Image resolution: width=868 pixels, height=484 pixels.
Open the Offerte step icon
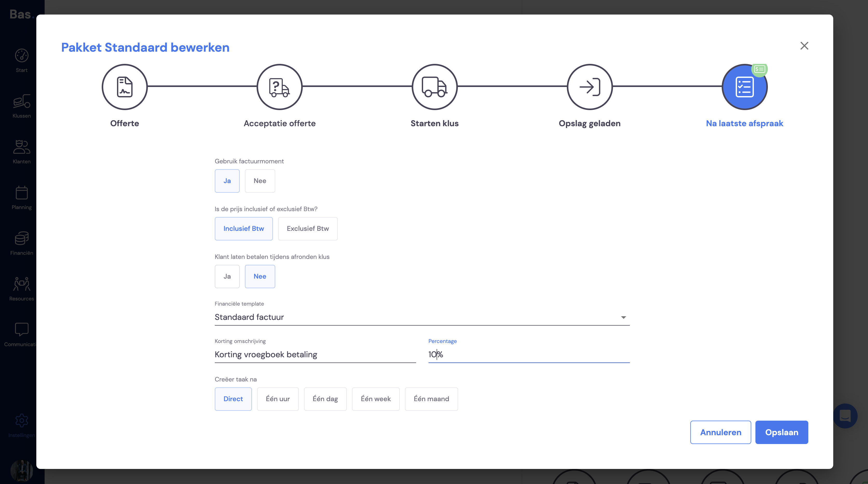(x=124, y=87)
